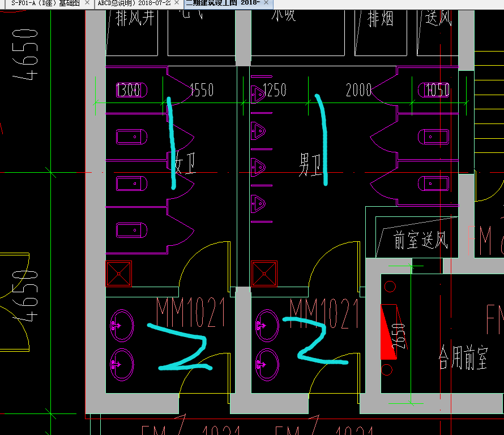Select the 前室送风 shaft label
Image resolution: width=504 pixels, height=435 pixels.
[420, 240]
